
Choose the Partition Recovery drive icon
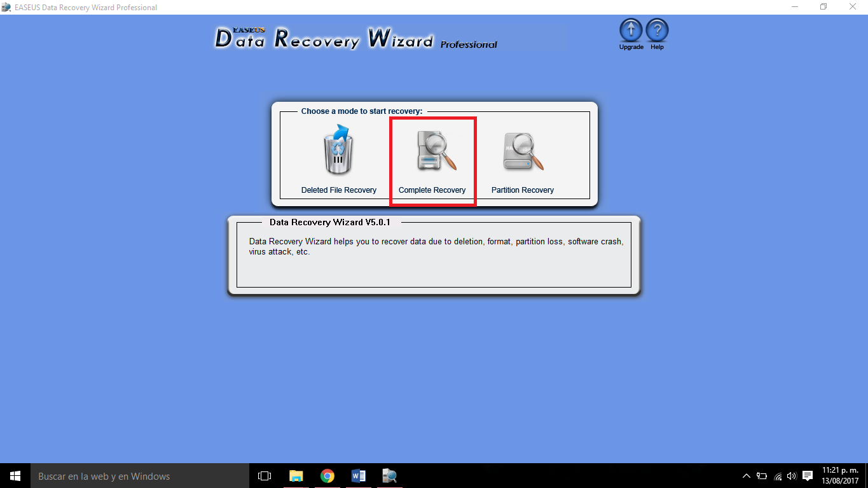click(523, 151)
